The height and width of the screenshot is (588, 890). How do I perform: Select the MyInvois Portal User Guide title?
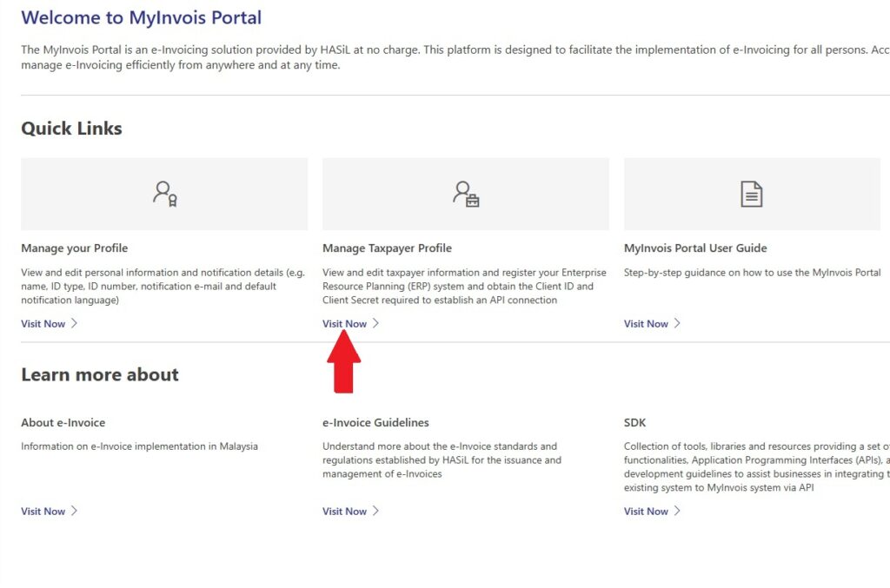pos(695,248)
